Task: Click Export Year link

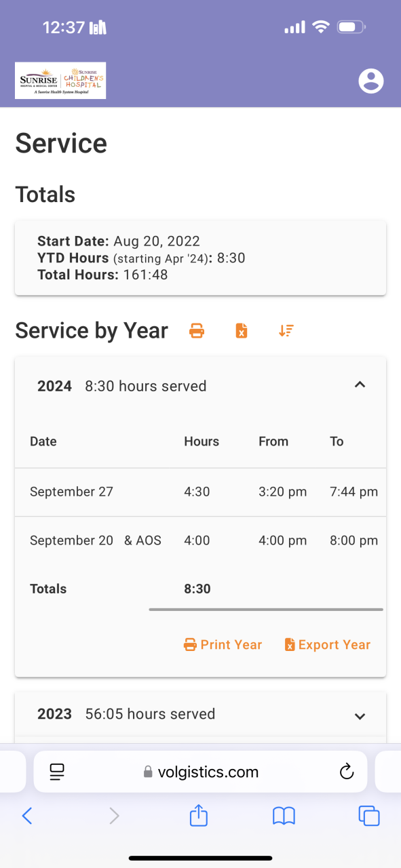Action: 328,645
